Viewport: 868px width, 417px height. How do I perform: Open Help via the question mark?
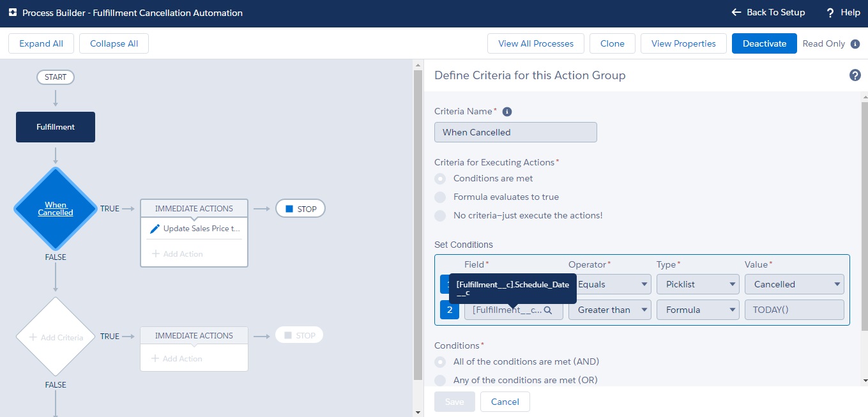[830, 13]
